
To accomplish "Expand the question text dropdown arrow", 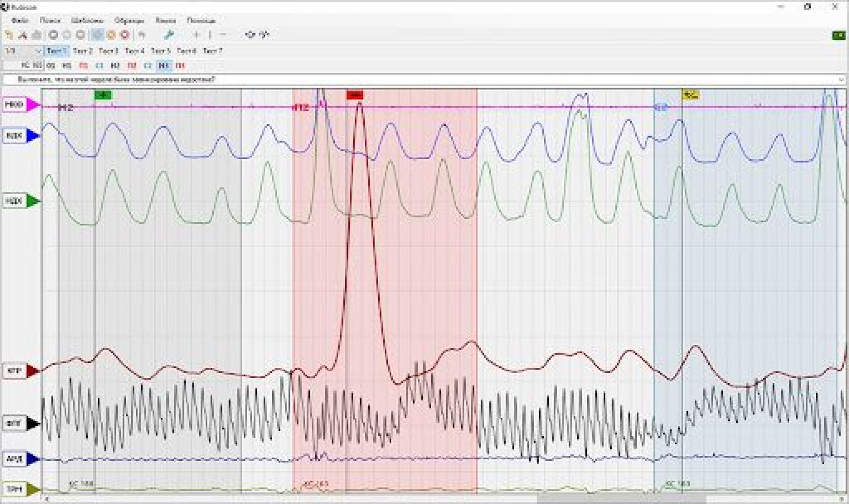I will [x=840, y=80].
